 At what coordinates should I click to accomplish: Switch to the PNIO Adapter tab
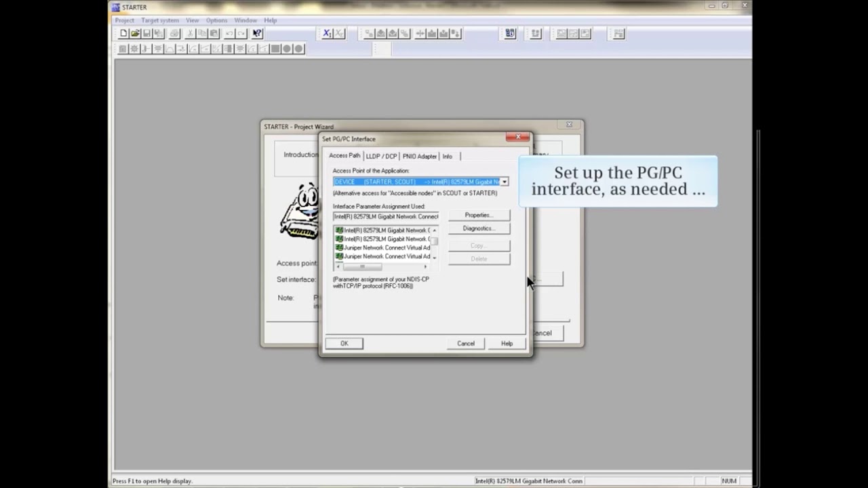point(420,157)
